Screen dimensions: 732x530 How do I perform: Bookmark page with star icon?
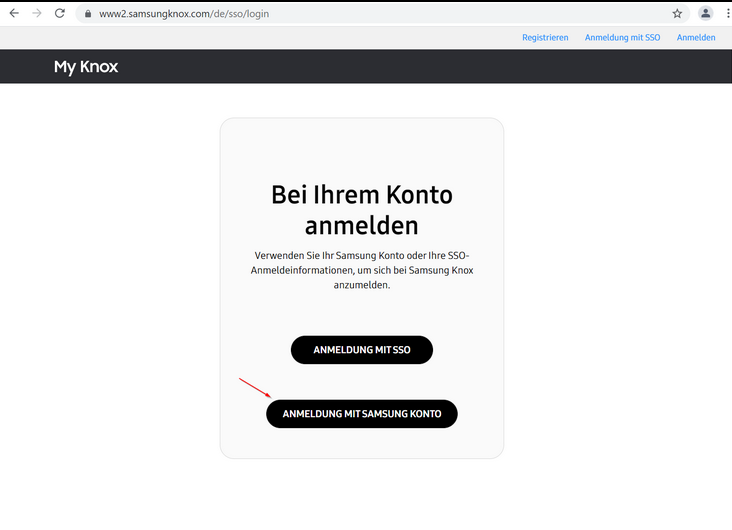[x=677, y=14]
